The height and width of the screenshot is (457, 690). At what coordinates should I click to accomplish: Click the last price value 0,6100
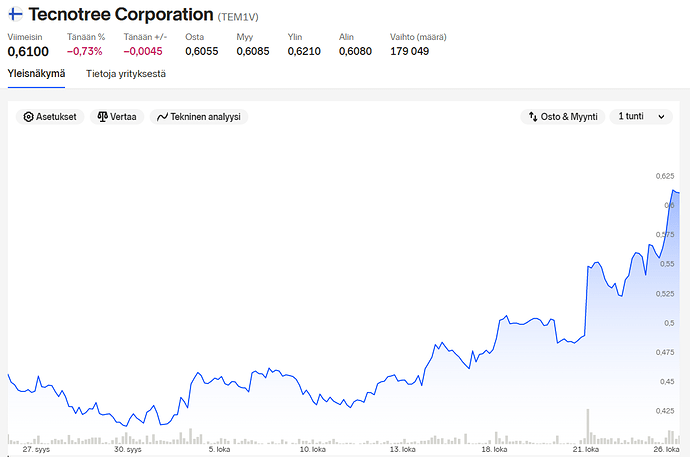point(28,51)
